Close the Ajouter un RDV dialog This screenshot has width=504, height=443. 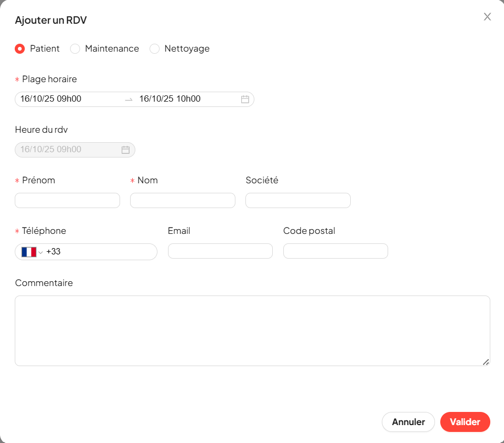487,17
